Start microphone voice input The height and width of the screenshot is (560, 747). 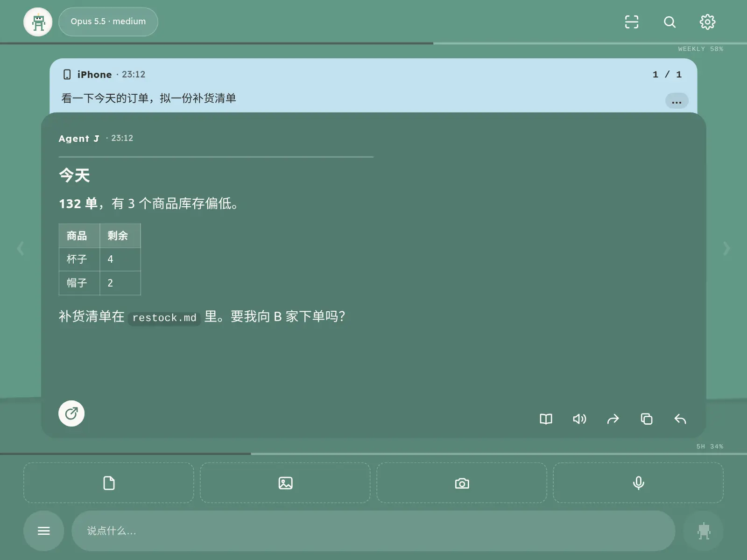point(638,483)
